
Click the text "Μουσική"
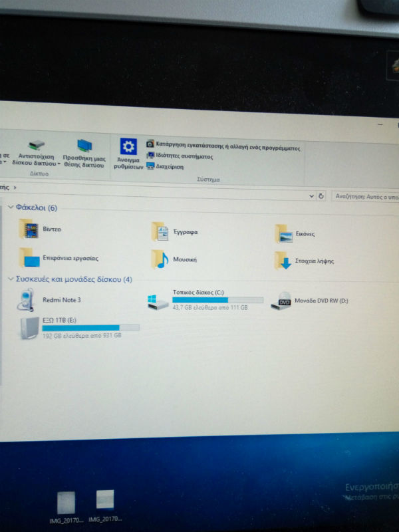(185, 259)
